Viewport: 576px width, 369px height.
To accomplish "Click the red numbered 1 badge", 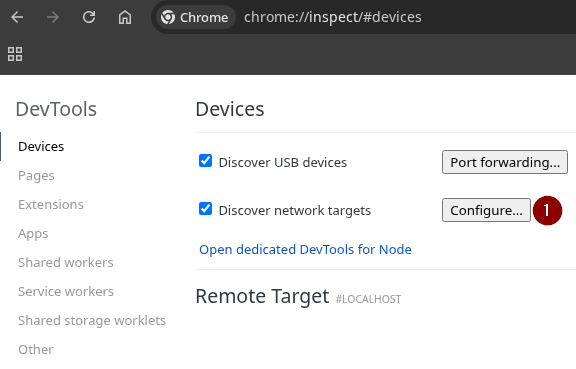I will click(x=547, y=211).
